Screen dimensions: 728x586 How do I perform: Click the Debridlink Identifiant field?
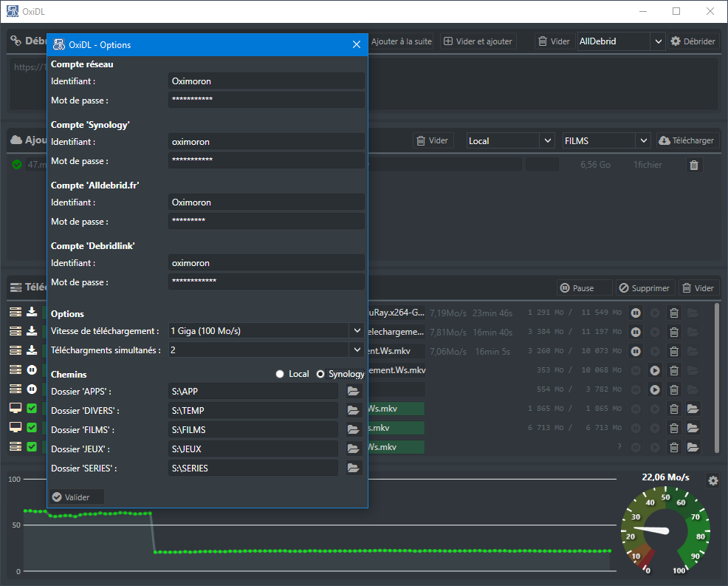[x=266, y=263]
